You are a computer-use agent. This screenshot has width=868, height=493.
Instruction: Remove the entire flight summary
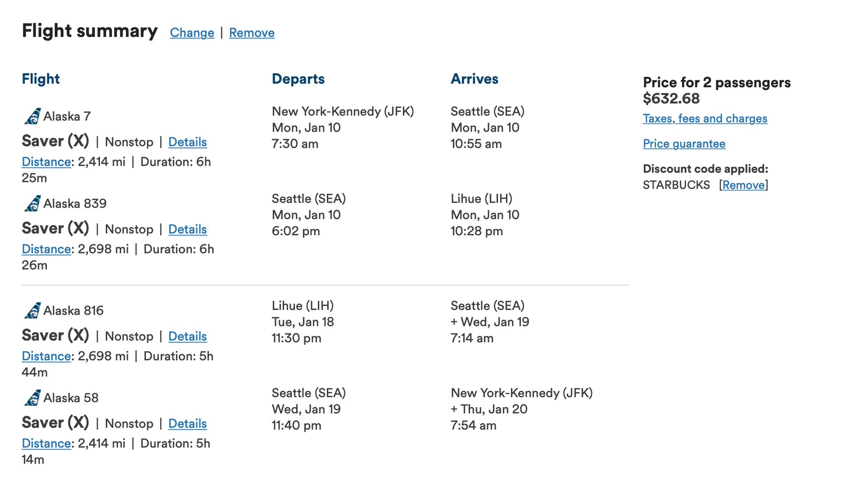click(251, 33)
